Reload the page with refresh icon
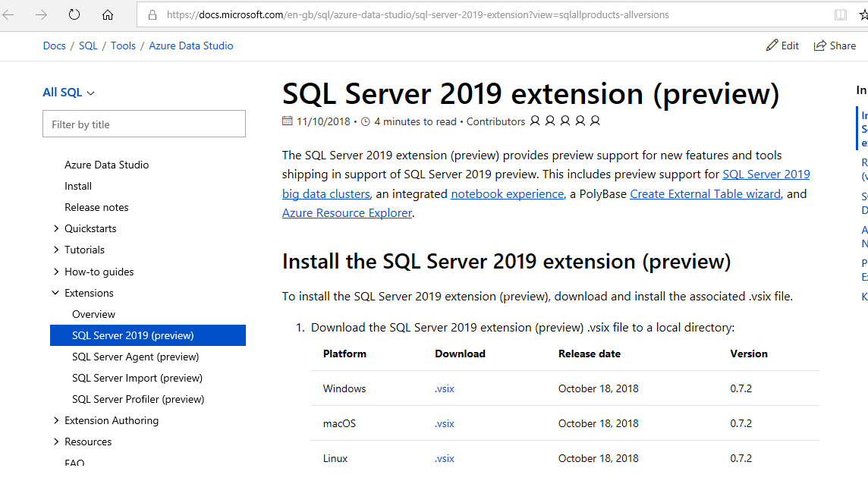 click(x=74, y=14)
